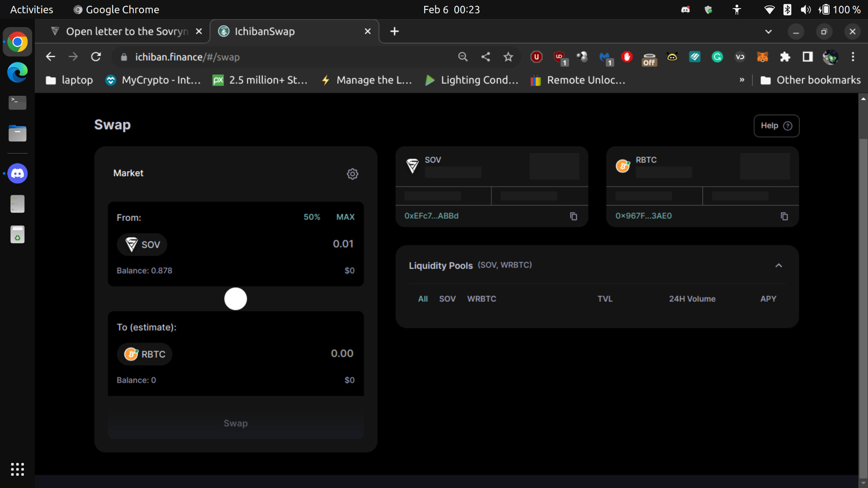The image size is (868, 488).
Task: Show All liquidity pools filter
Action: click(x=423, y=299)
